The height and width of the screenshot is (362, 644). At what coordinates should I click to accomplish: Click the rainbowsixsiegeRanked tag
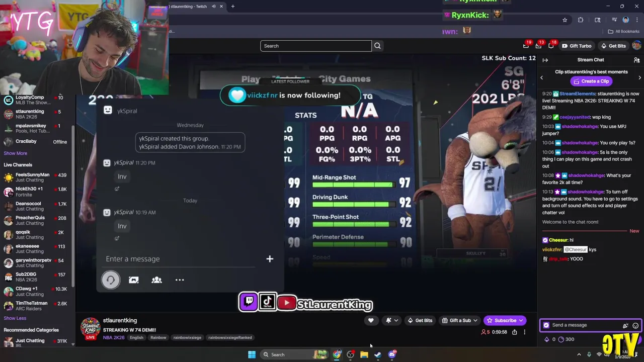pos(230,337)
